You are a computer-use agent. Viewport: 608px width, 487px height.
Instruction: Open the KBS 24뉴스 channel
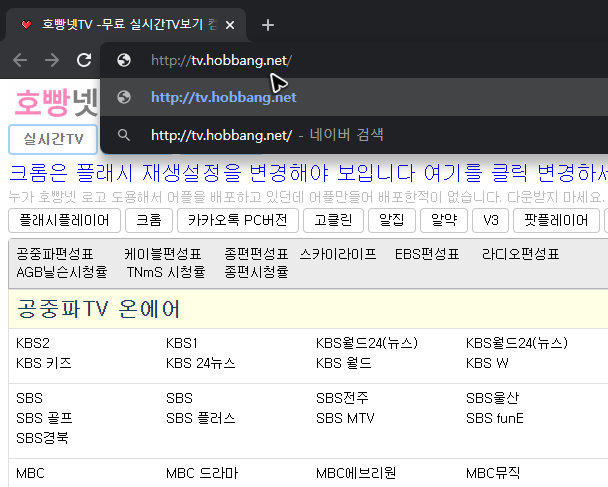[200, 363]
